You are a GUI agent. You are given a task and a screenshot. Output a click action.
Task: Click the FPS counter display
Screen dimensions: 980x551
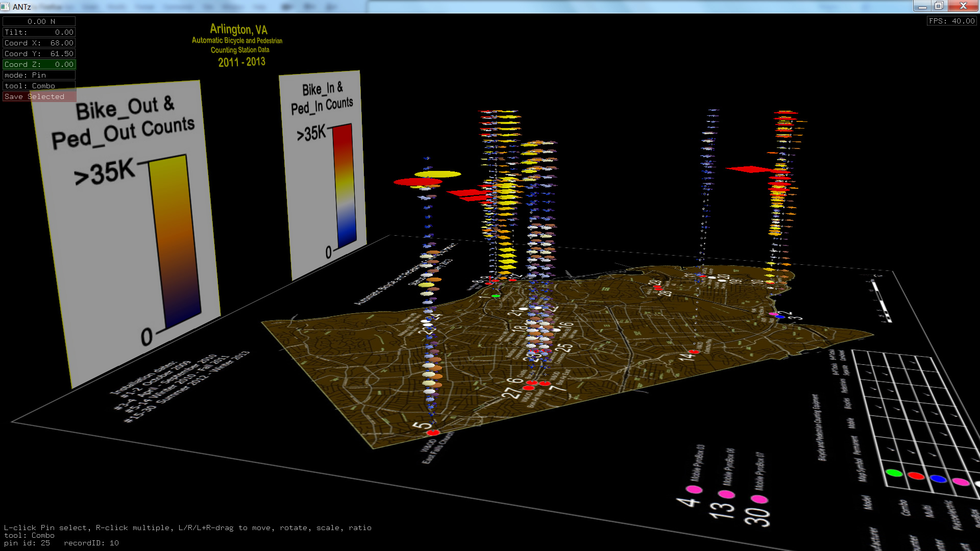pos(951,21)
